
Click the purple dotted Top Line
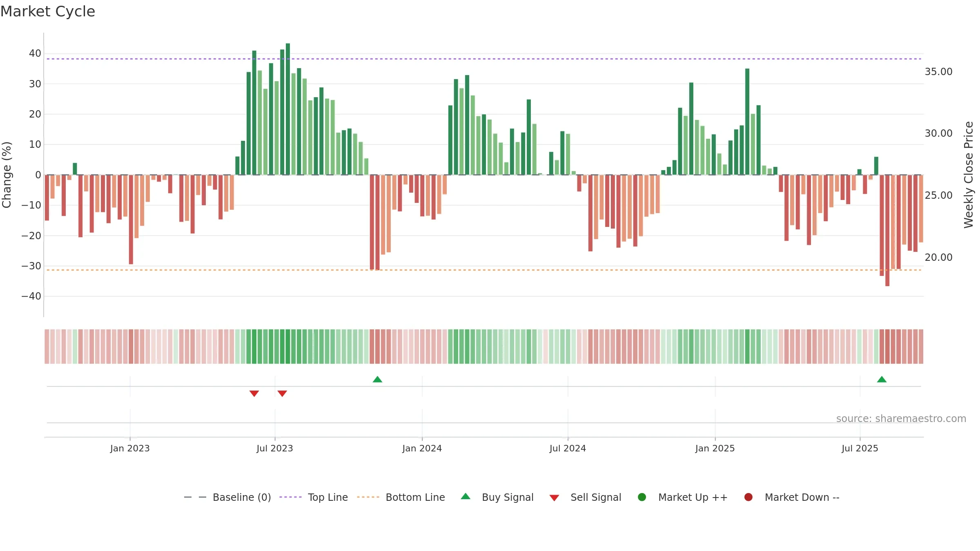point(484,59)
